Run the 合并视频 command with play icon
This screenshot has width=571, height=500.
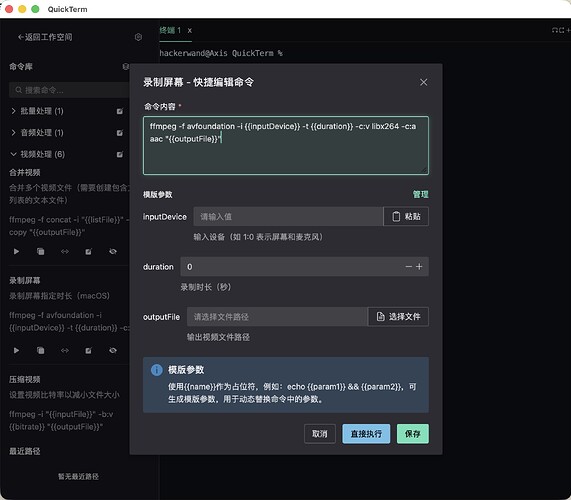point(16,251)
